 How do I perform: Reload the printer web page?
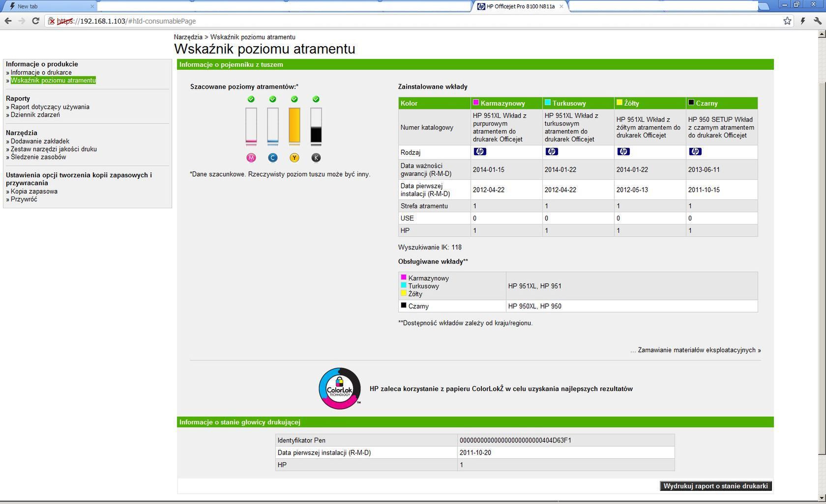pyautogui.click(x=35, y=21)
